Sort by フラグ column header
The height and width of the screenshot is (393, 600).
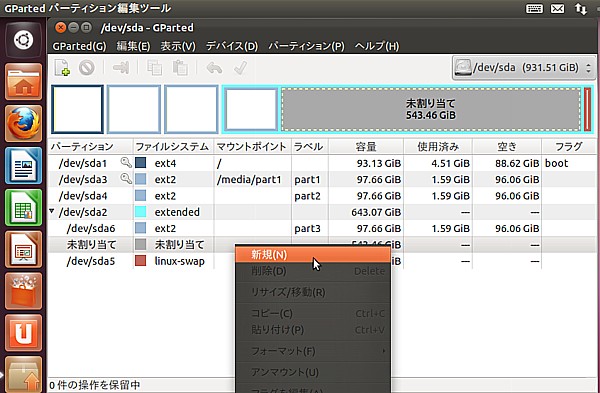pyautogui.click(x=569, y=147)
